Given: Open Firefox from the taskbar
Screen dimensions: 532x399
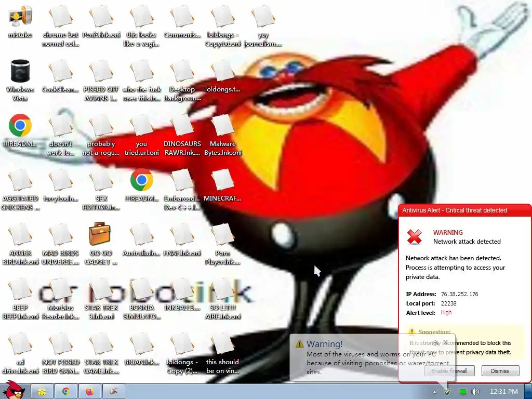Looking at the screenshot, I should pos(89,392).
